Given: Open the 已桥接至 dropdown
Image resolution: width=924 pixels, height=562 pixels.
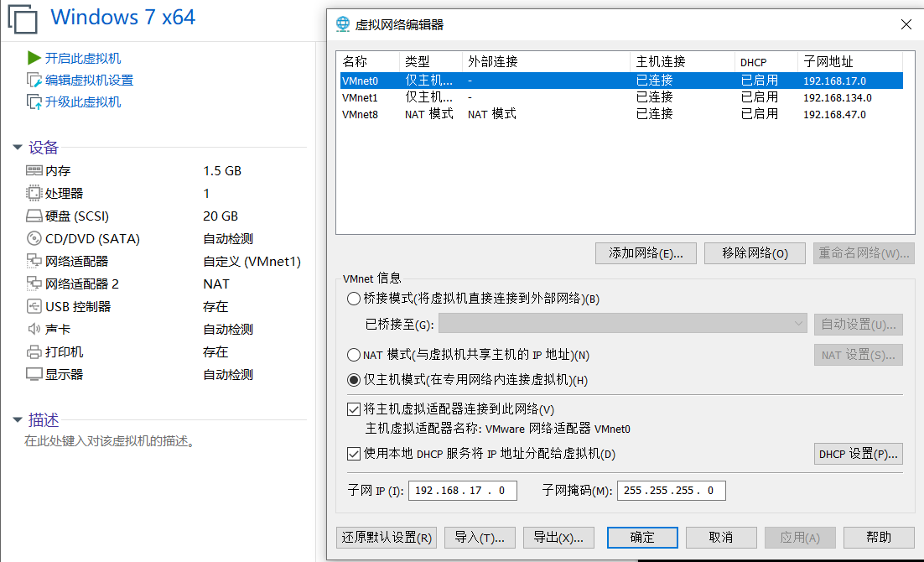Looking at the screenshot, I should pos(622,324).
